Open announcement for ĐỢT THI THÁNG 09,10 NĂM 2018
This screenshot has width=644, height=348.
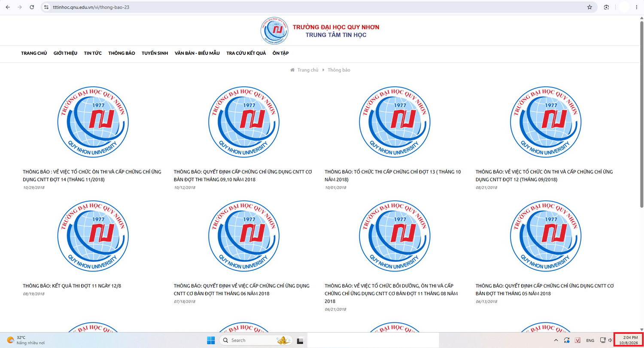click(x=243, y=176)
